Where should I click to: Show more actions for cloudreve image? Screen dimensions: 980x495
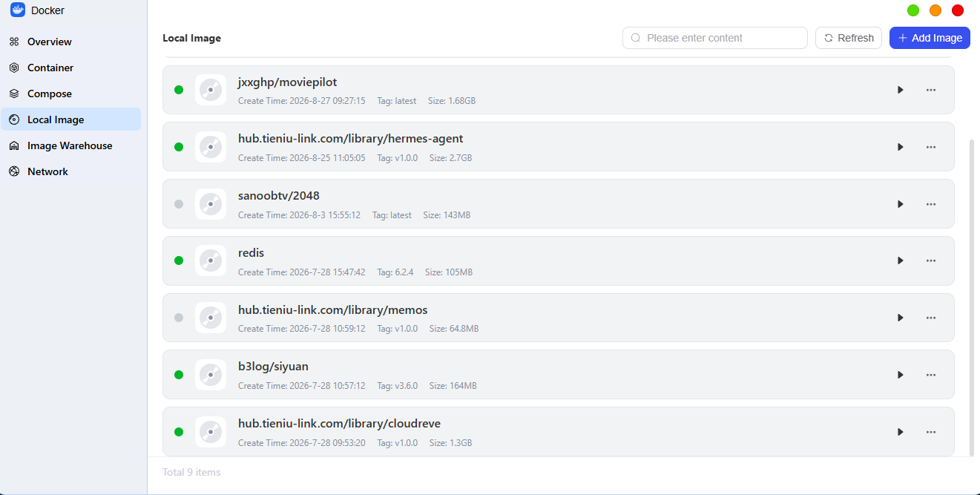(x=931, y=432)
